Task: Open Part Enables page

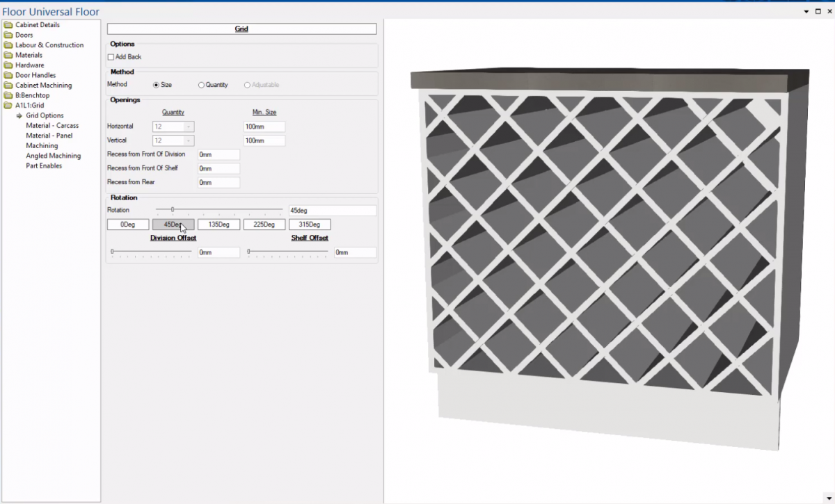Action: point(44,166)
